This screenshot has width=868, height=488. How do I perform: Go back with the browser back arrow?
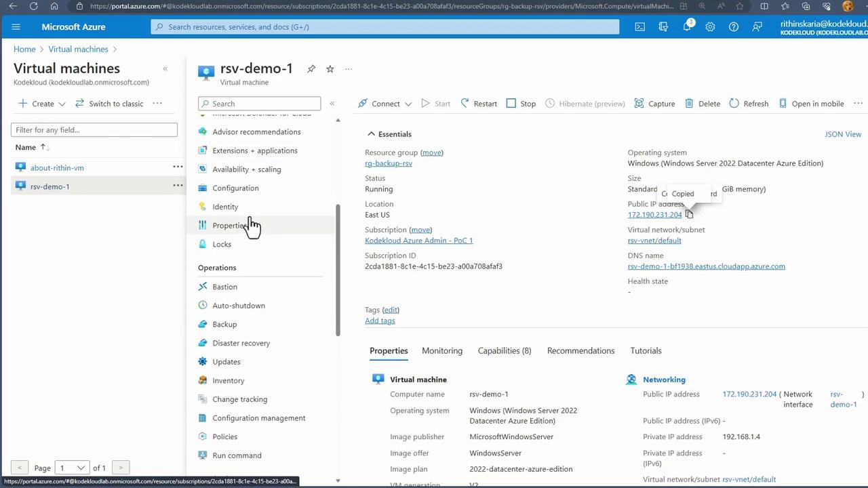[13, 6]
